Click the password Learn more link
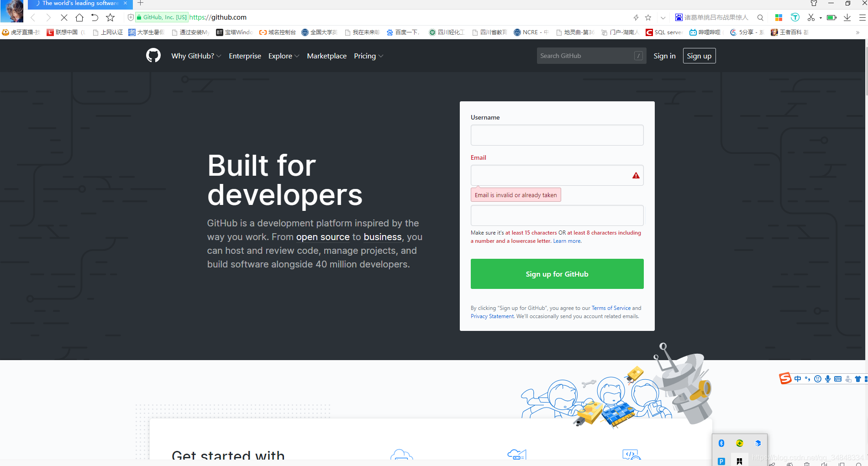Image resolution: width=868 pixels, height=466 pixels. coord(567,241)
